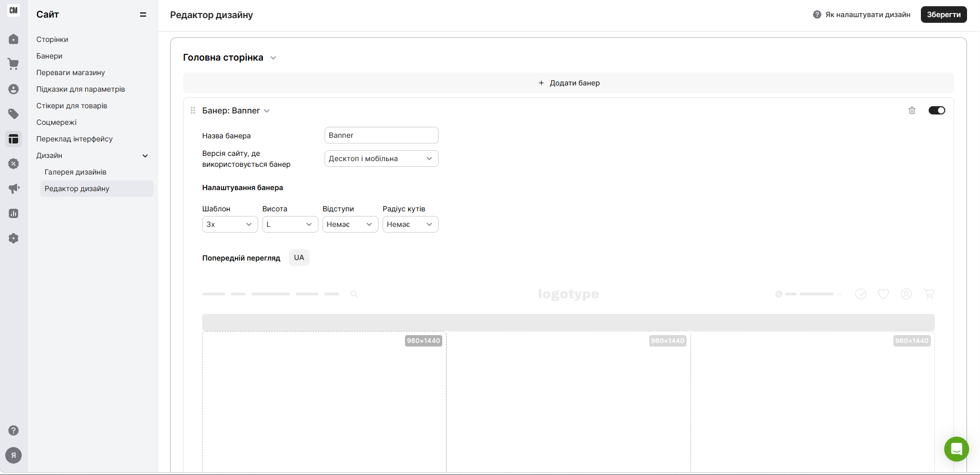This screenshot has width=980, height=475.
Task: Delete the Banner using trash icon
Action: click(912, 110)
